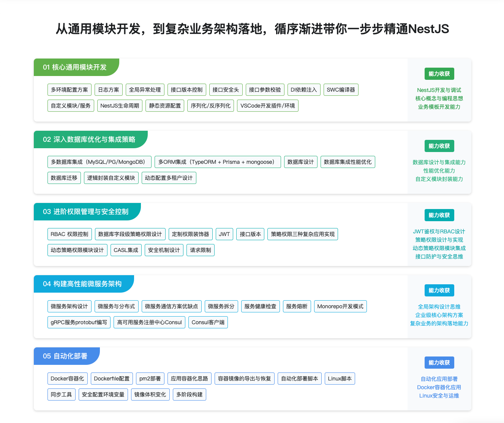Select the RBAC 权限控制 tag
Image resolution: width=504 pixels, height=423 pixels.
click(70, 234)
